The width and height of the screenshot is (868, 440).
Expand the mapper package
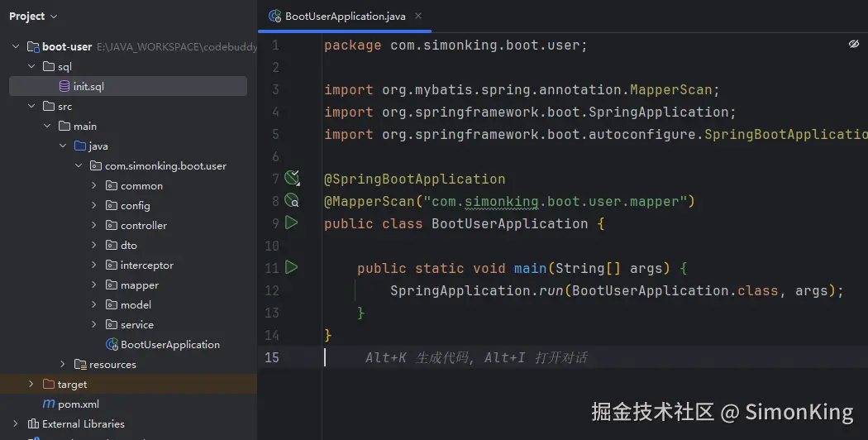tap(94, 285)
